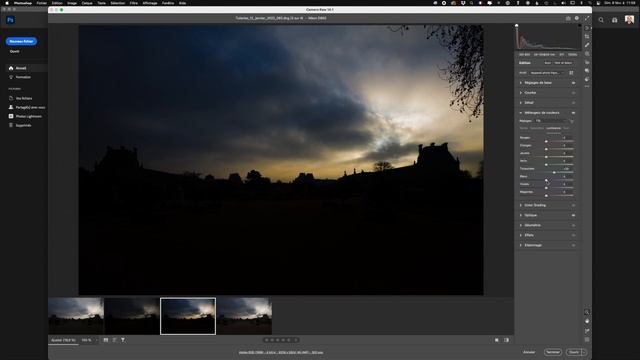Viewport: 640px width, 360px height.
Task: Select the Red Eye removal tool
Action: point(587,62)
